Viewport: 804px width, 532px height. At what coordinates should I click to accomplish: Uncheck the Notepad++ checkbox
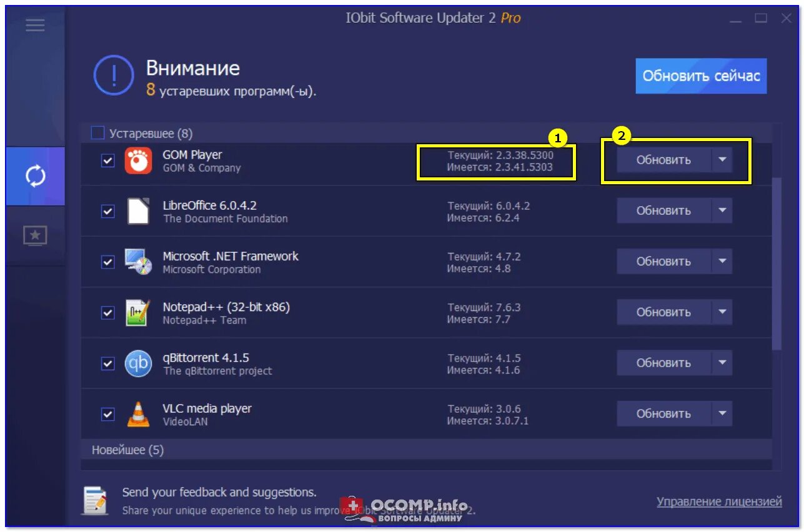pos(108,312)
